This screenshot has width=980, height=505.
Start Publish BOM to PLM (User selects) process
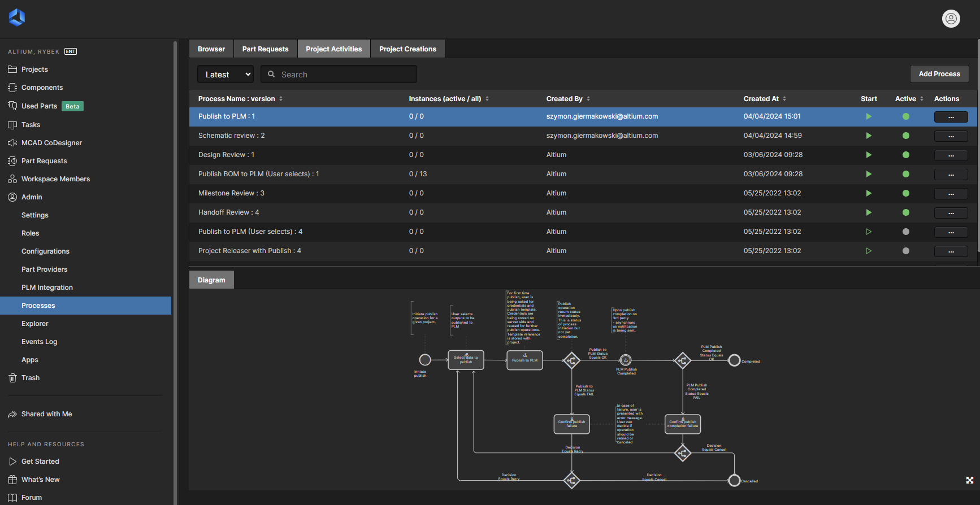coord(869,174)
